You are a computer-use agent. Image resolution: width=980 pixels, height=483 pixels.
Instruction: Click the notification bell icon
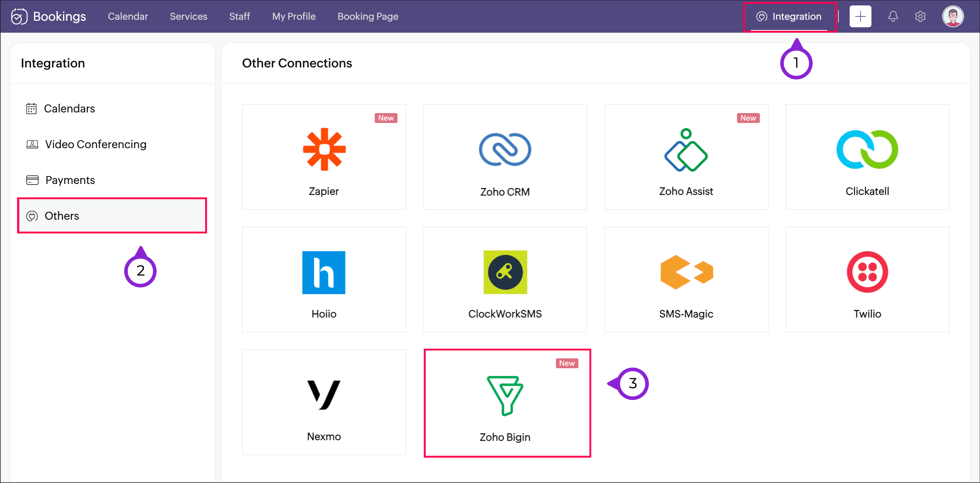pyautogui.click(x=893, y=16)
